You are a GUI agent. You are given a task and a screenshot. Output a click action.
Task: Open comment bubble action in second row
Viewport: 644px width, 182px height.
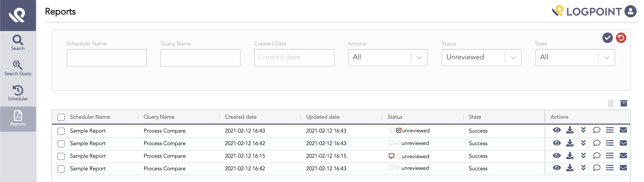[x=596, y=143]
